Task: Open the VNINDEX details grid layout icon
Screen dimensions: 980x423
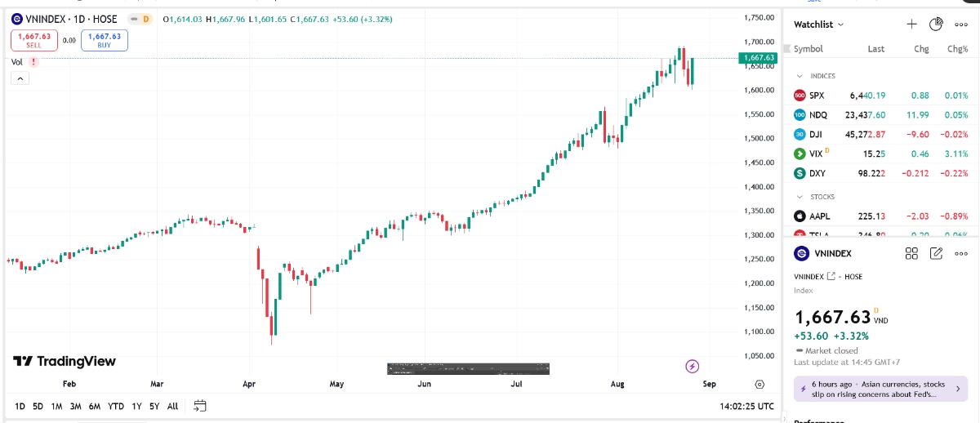Action: pyautogui.click(x=912, y=253)
